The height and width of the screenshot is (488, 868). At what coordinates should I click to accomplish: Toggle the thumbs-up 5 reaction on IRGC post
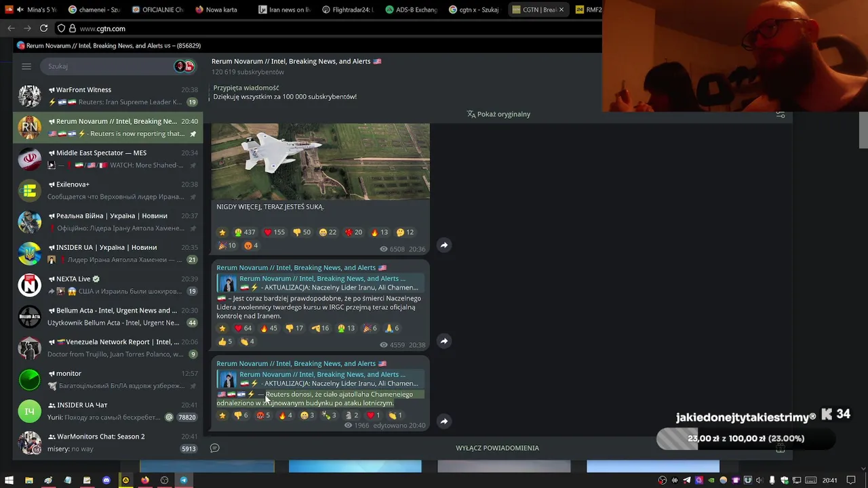pos(224,342)
